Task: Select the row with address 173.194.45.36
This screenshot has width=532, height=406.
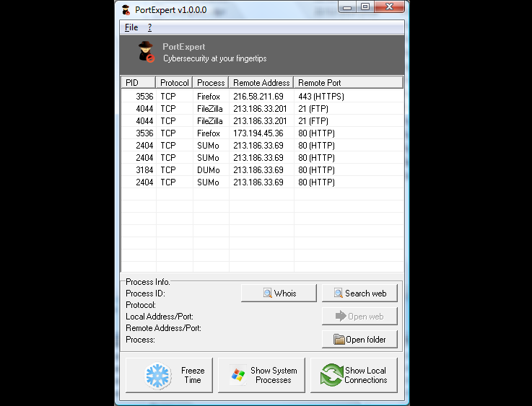Action: pos(263,133)
